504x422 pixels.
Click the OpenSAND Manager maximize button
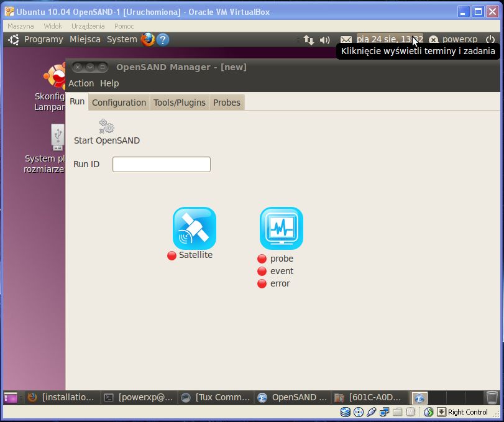tap(102, 67)
